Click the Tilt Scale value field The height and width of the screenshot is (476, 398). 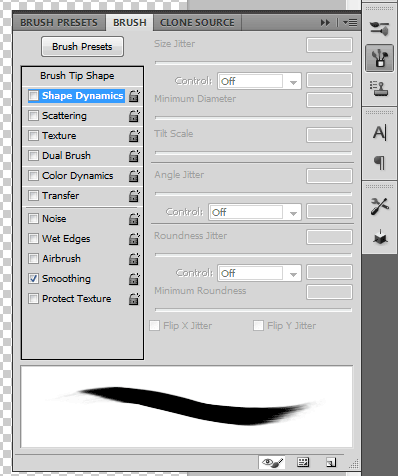tap(329, 135)
